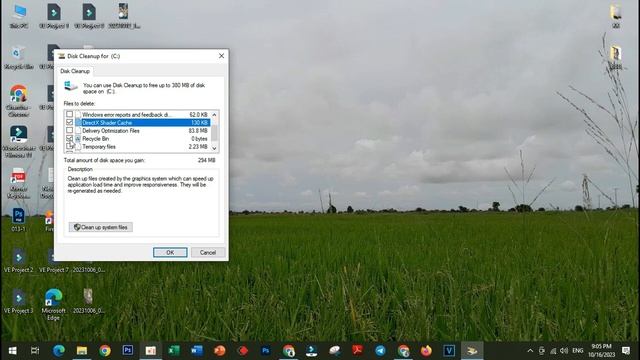Screen dimensions: 640x360
Task: Select the Wondershare Filmora desktop shortcut
Action: [x=18, y=141]
